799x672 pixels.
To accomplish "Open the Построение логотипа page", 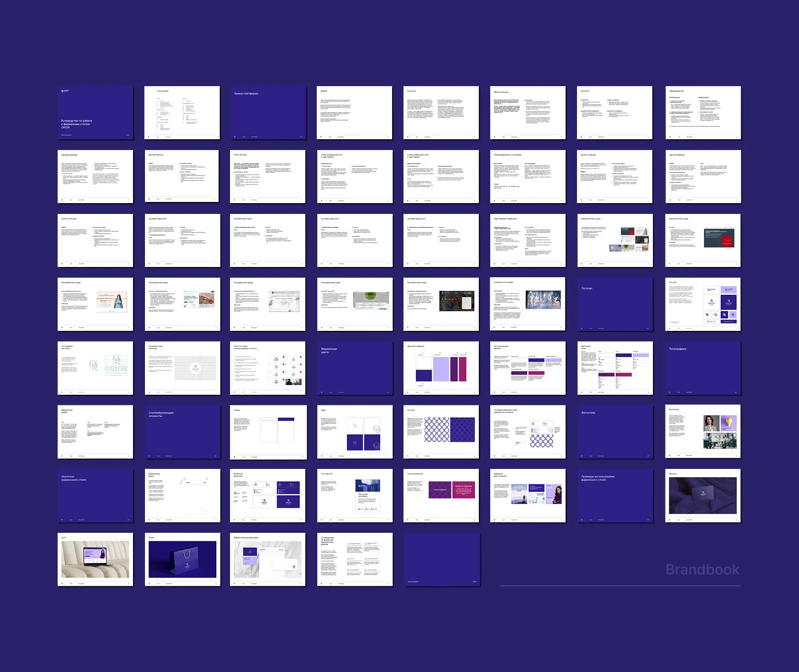I will (x=96, y=368).
